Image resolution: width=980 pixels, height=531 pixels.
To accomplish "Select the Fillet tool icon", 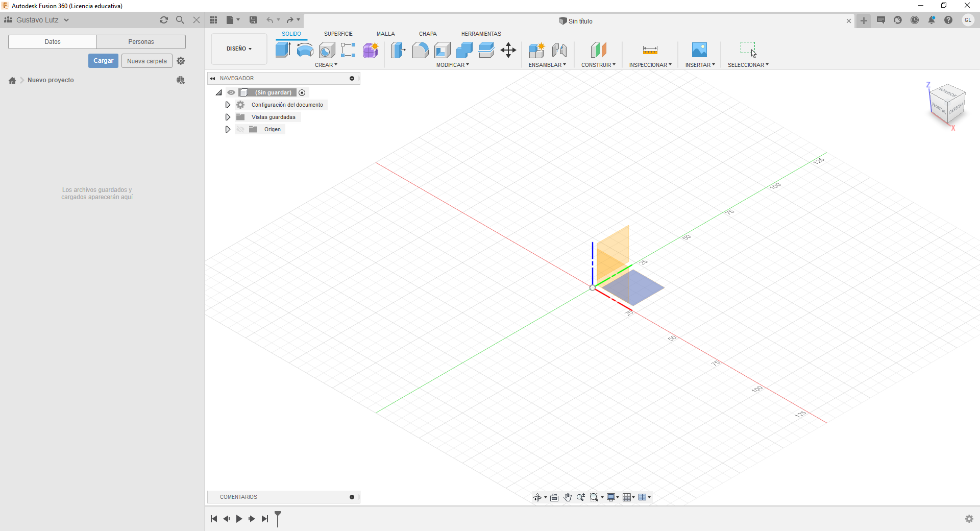I will tap(420, 50).
